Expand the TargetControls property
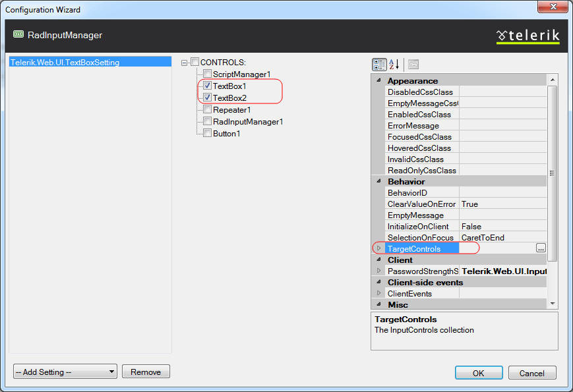Screen dimensions: 573x392 click(x=378, y=248)
